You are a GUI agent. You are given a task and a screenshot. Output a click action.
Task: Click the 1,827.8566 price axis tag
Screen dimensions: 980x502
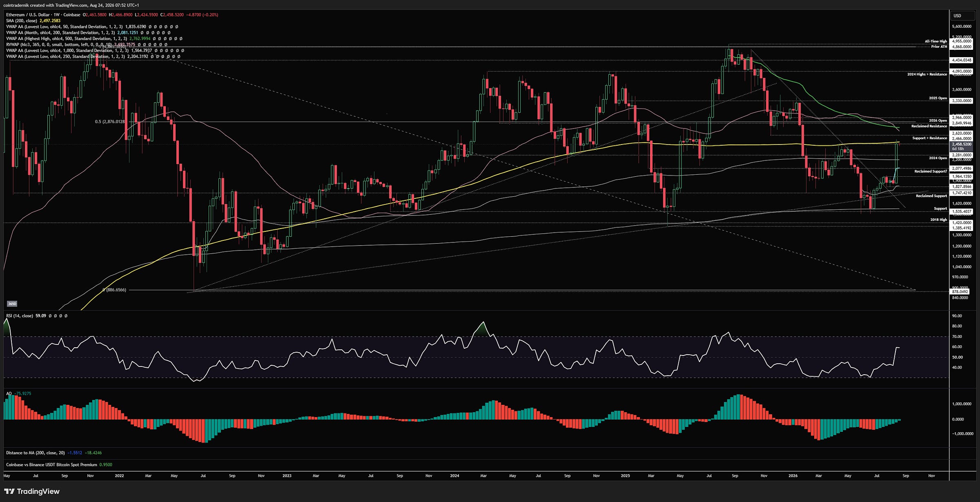[962, 187]
